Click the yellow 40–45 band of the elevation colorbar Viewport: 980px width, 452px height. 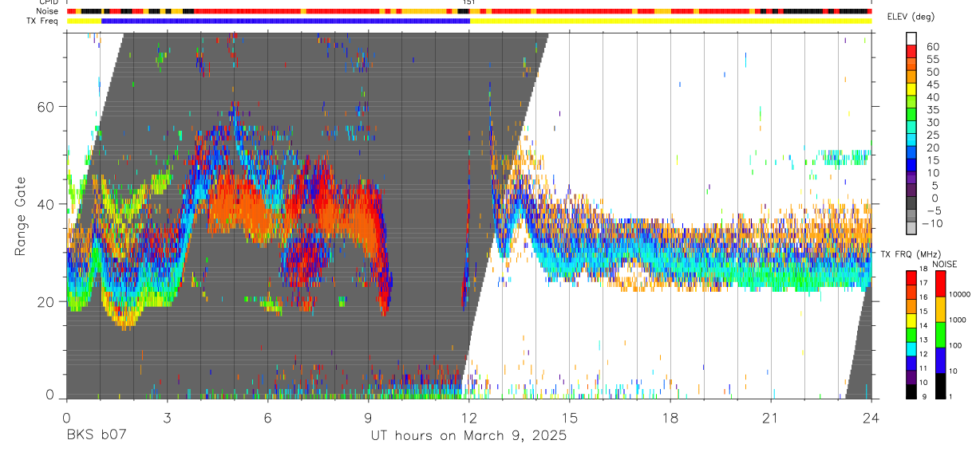tap(911, 91)
